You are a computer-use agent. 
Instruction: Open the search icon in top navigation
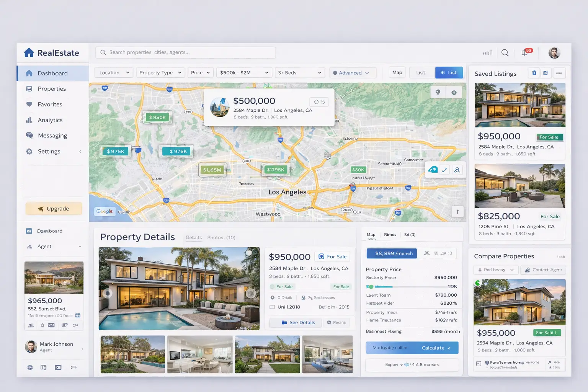505,52
